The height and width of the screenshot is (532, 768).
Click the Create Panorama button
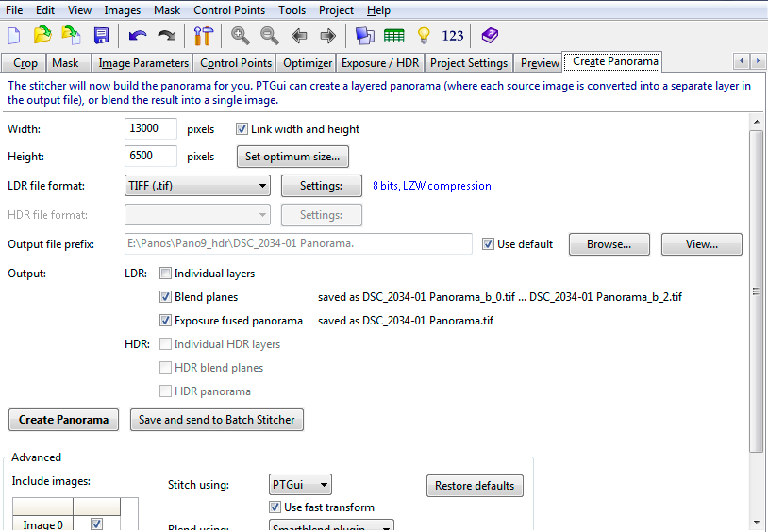(x=63, y=420)
